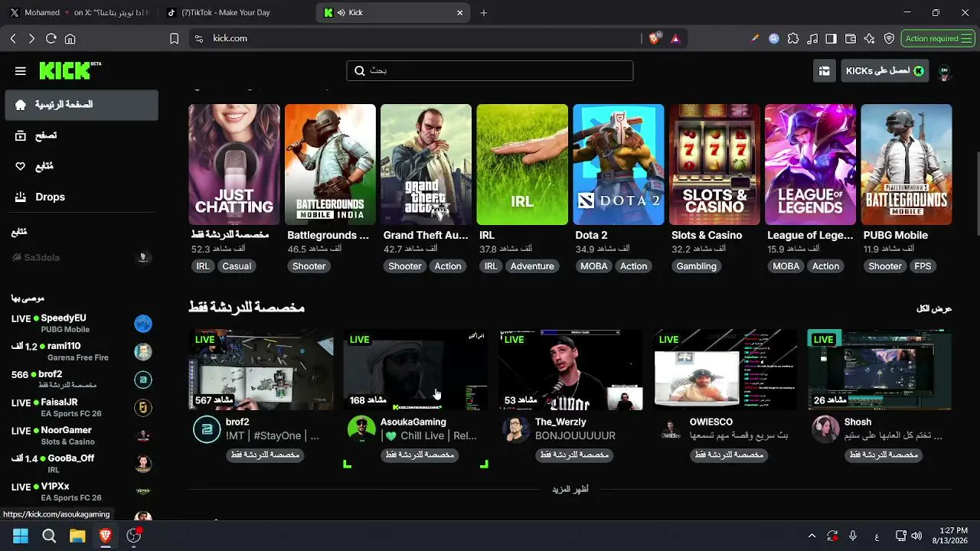
Task: Open the media control music note icon
Action: tap(812, 38)
